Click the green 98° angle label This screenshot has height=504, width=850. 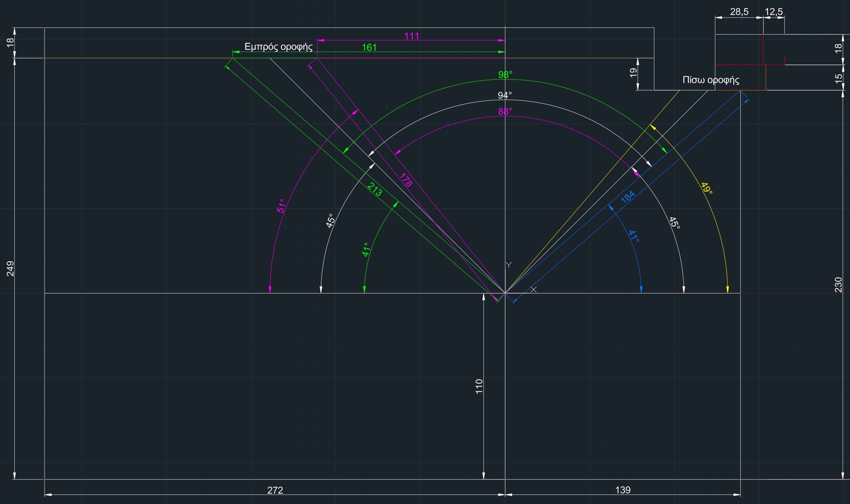[505, 74]
